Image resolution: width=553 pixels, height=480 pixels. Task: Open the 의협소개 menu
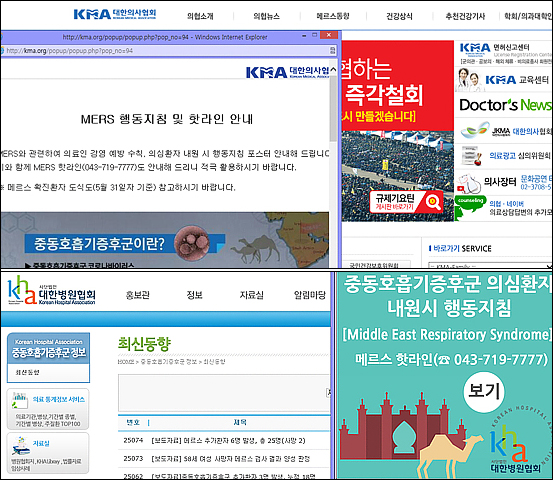(x=200, y=16)
